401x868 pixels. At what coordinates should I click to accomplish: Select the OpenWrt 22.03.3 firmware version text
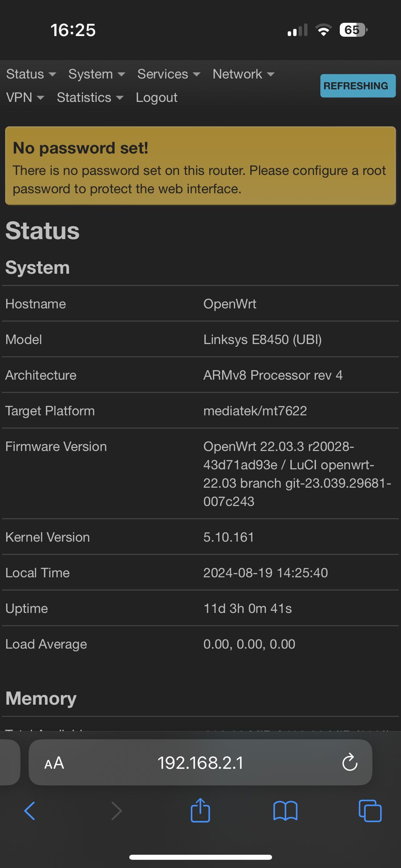(x=297, y=474)
